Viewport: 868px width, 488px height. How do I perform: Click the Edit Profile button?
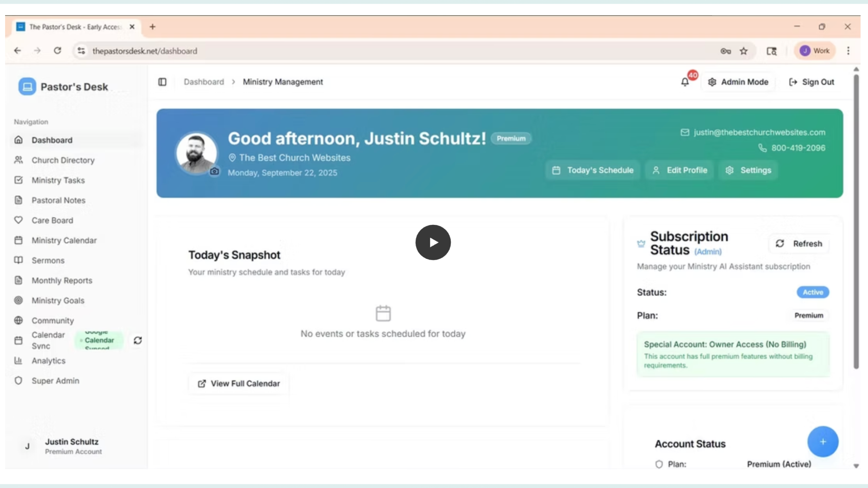[680, 170]
